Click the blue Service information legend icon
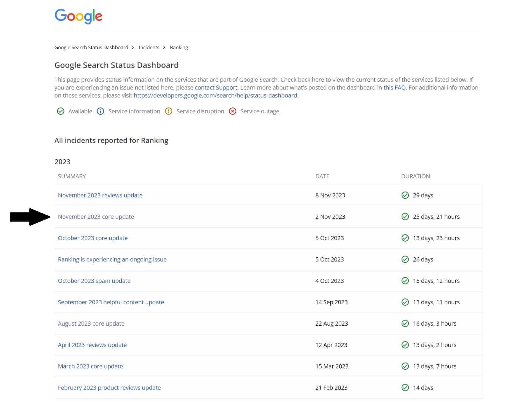Image resolution: width=532 pixels, height=412 pixels. (x=100, y=111)
